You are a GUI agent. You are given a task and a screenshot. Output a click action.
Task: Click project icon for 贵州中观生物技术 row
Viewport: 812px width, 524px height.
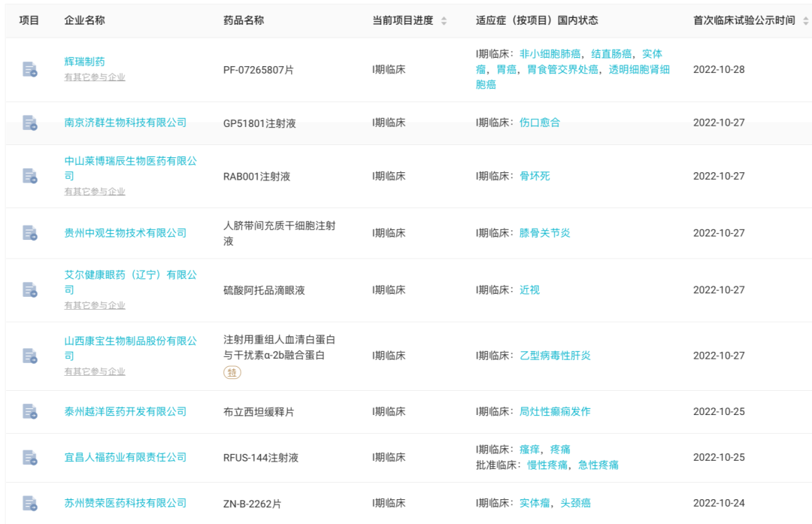pos(29,233)
